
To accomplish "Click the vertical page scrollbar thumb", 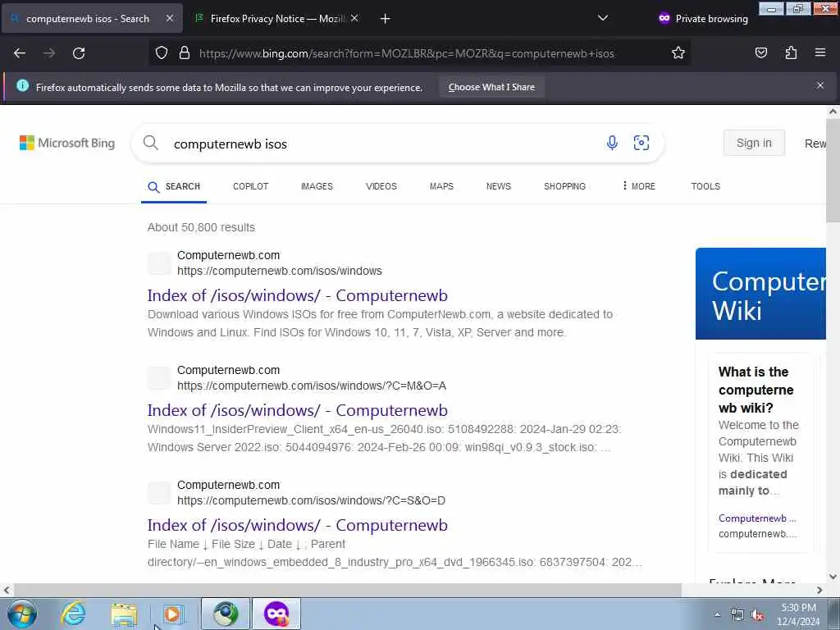I will point(833,171).
